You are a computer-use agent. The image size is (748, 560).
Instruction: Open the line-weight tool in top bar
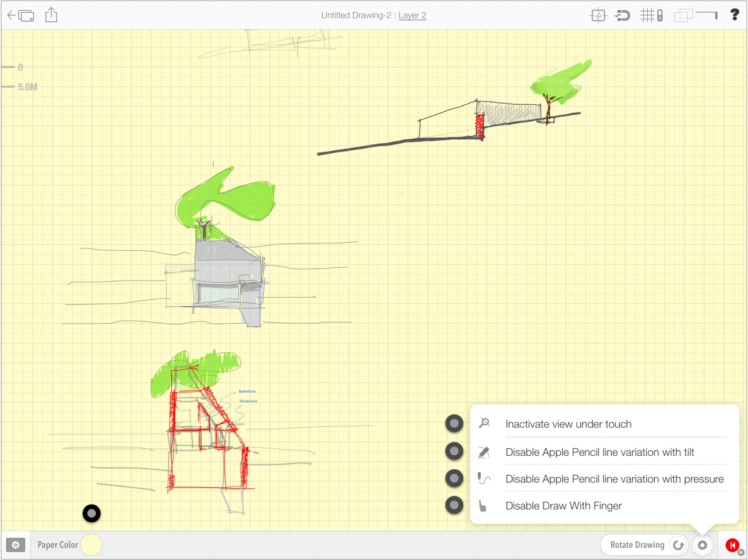coord(707,15)
